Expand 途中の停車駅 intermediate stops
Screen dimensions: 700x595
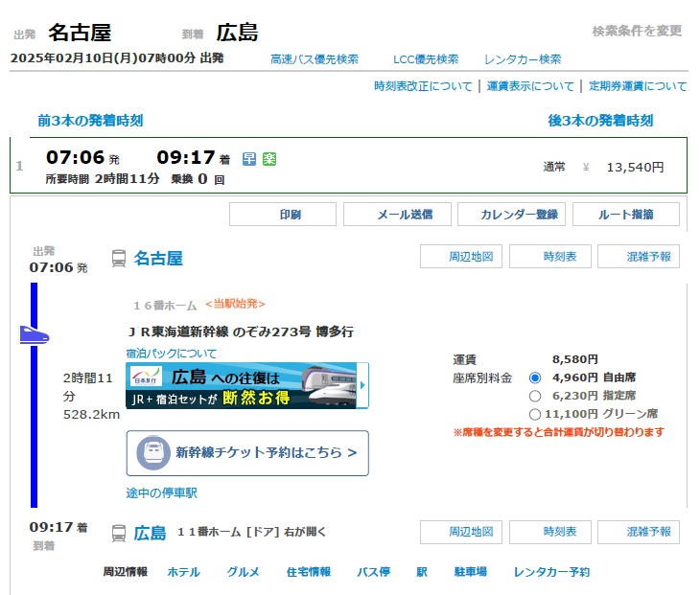click(x=162, y=492)
